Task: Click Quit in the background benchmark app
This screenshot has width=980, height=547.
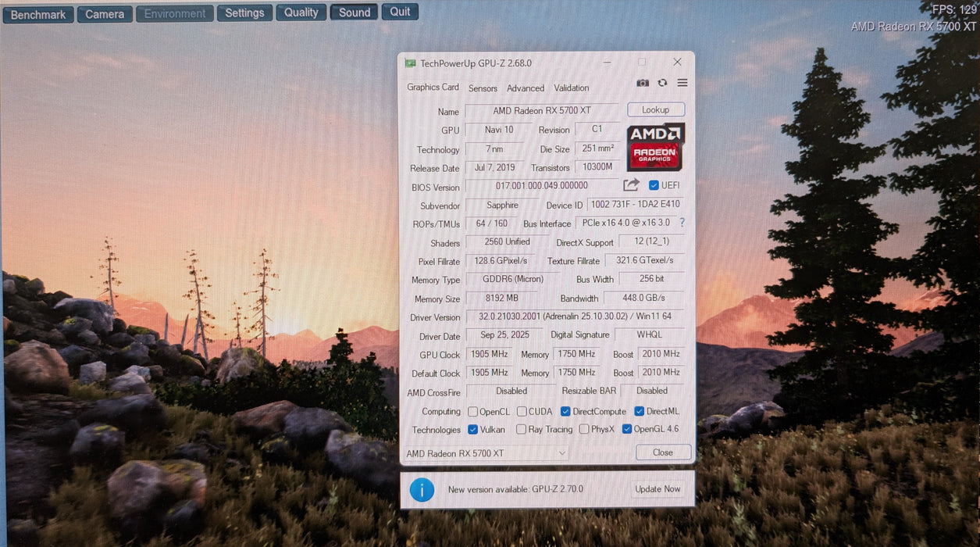Action: tap(400, 12)
